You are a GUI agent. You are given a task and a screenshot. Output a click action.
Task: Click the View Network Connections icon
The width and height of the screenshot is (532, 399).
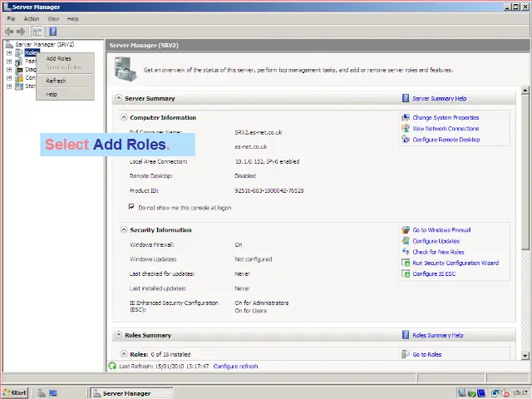click(406, 128)
